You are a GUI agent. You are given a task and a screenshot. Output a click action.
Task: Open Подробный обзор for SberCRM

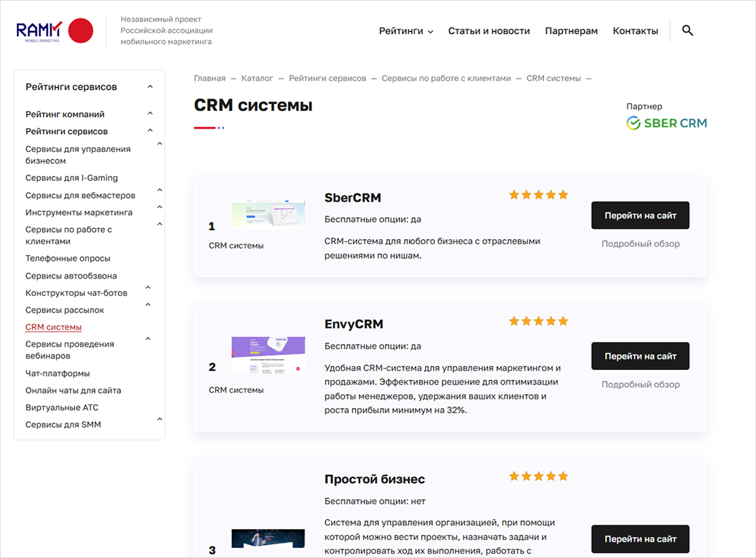click(x=640, y=244)
